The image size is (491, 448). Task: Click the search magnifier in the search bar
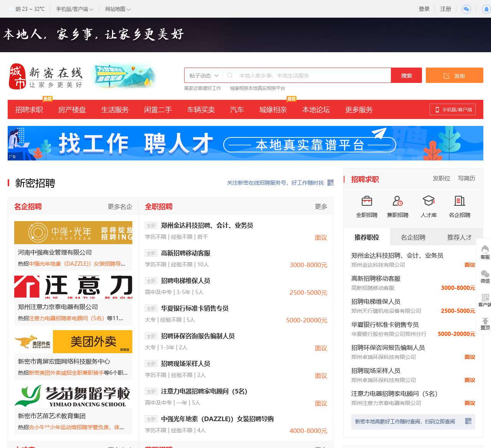tap(230, 75)
